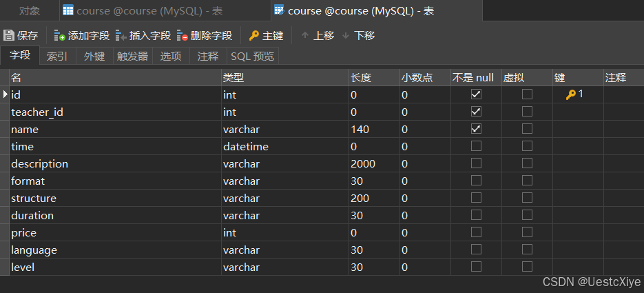Image resolution: width=644 pixels, height=293 pixels.
Task: Check the Not null box for description
Action: [476, 163]
